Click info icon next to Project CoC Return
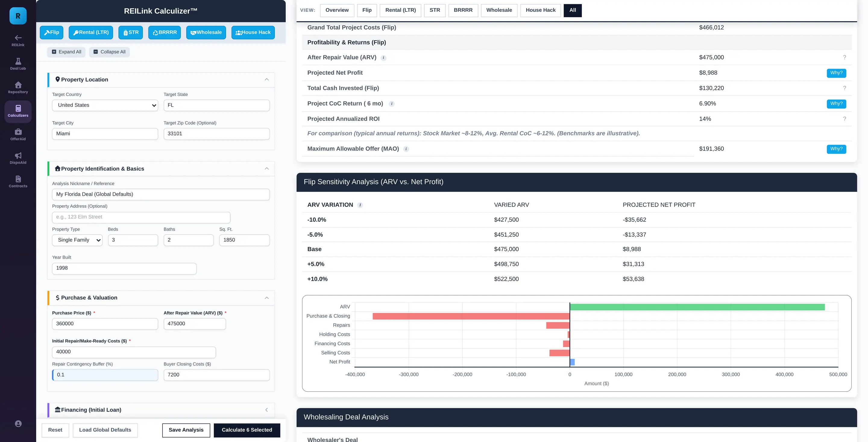868x442 pixels. 392,104
